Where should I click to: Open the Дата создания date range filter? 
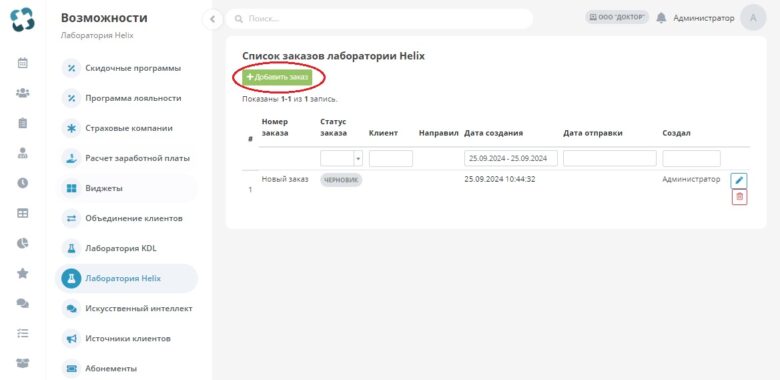[x=510, y=159]
